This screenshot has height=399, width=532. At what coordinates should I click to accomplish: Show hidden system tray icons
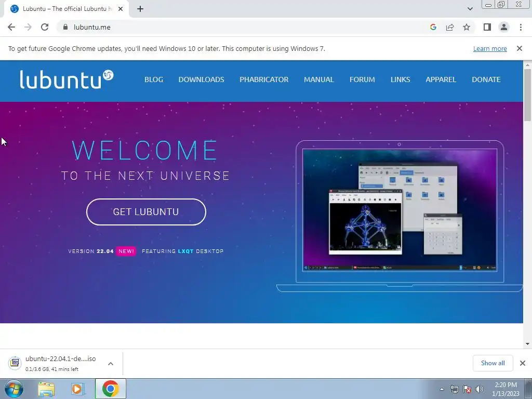[442, 389]
